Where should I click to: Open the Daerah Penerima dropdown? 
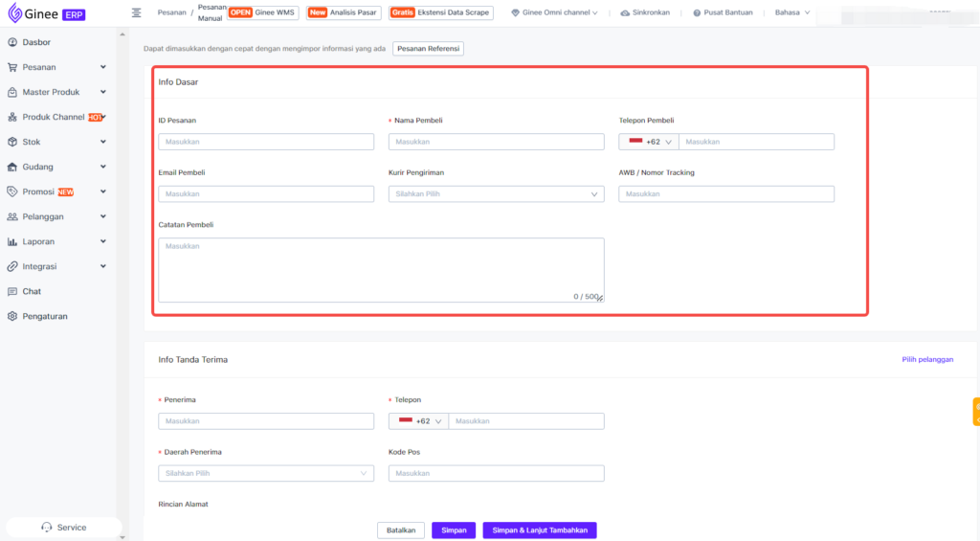[266, 473]
